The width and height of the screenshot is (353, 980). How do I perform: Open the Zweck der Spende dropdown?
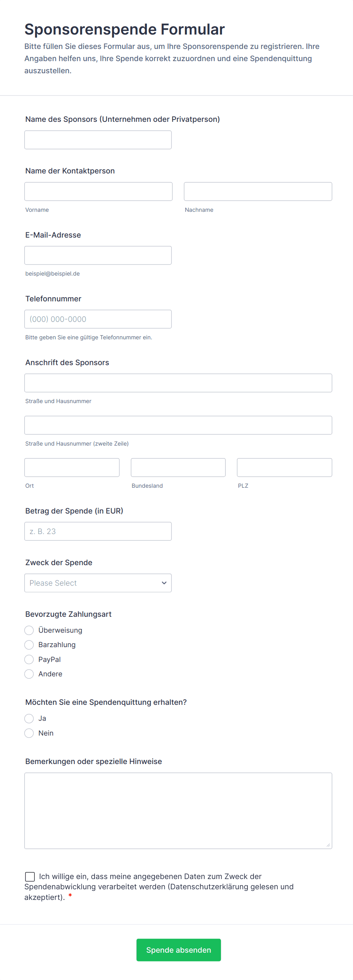pyautogui.click(x=98, y=583)
